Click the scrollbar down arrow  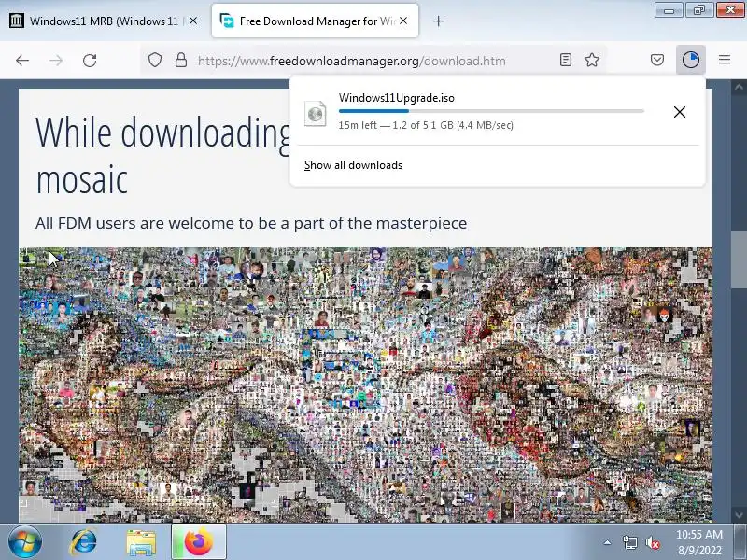coord(739,515)
